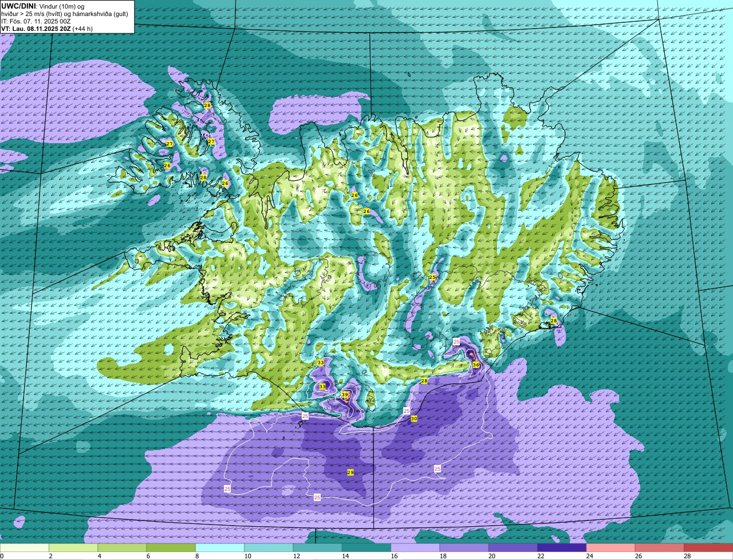Click the 'IT: Fös. 07. 11. 2025 00Z' line
The width and height of the screenshot is (733, 560).
point(36,21)
